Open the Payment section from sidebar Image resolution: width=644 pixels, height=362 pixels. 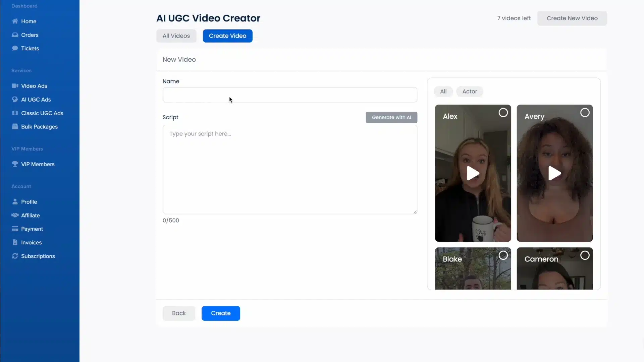coord(15,229)
